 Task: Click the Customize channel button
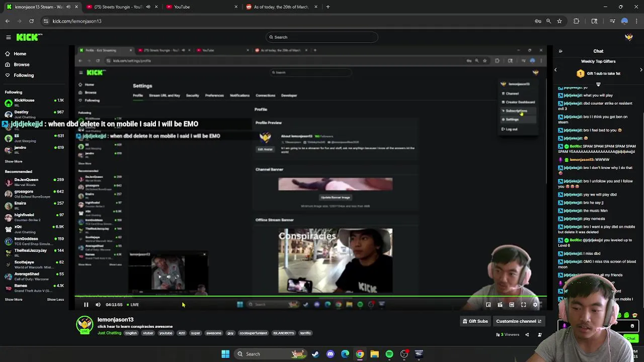518,321
